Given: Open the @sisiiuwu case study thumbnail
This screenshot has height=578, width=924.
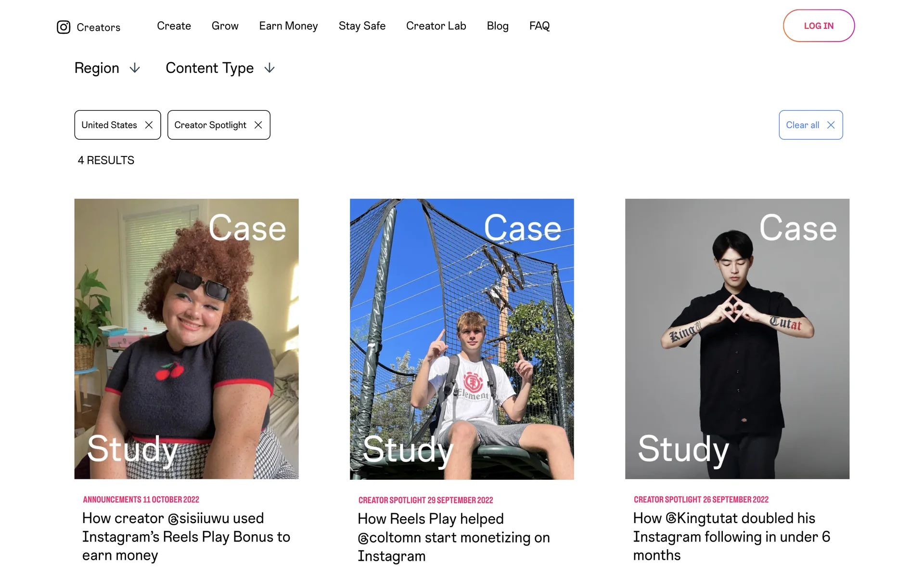Looking at the screenshot, I should [x=186, y=339].
